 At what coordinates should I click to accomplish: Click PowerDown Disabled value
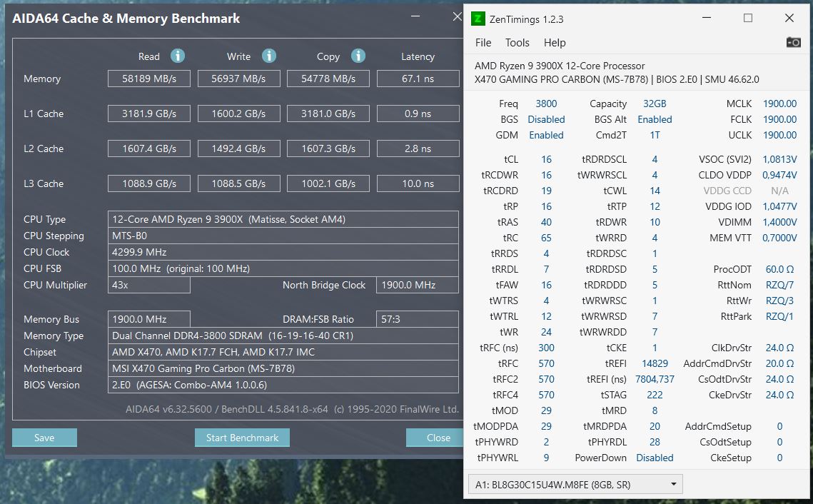655,458
